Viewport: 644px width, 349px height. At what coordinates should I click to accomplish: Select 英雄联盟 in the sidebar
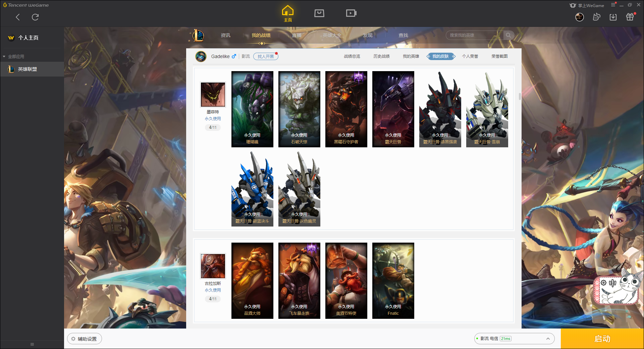32,69
